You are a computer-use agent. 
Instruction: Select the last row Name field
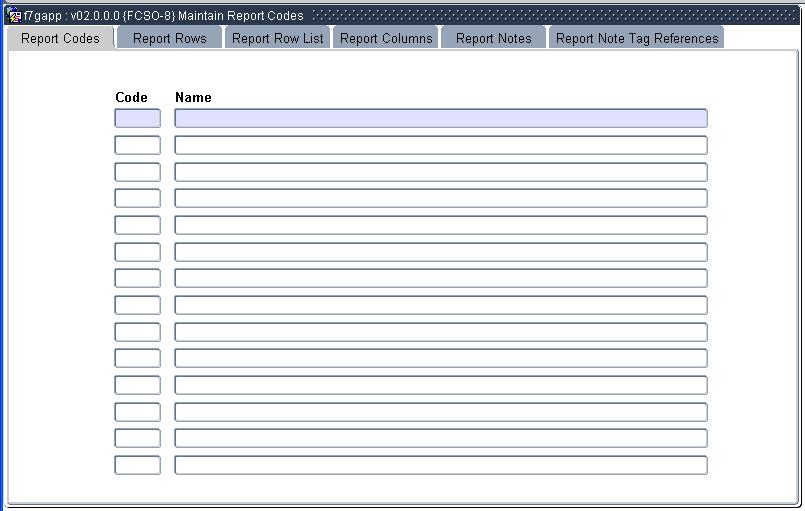click(440, 465)
